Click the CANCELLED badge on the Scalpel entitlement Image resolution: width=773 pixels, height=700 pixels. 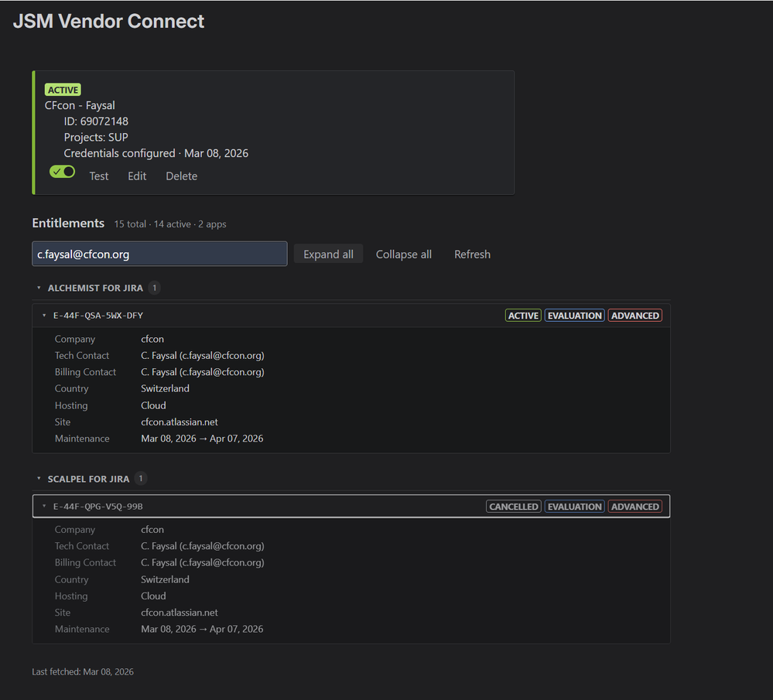(513, 506)
